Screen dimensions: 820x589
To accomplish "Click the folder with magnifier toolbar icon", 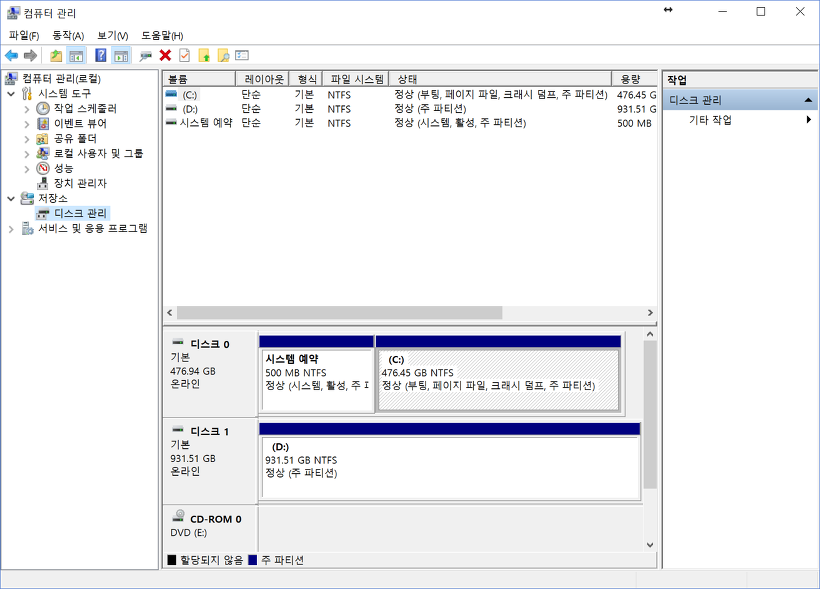I will (x=222, y=55).
